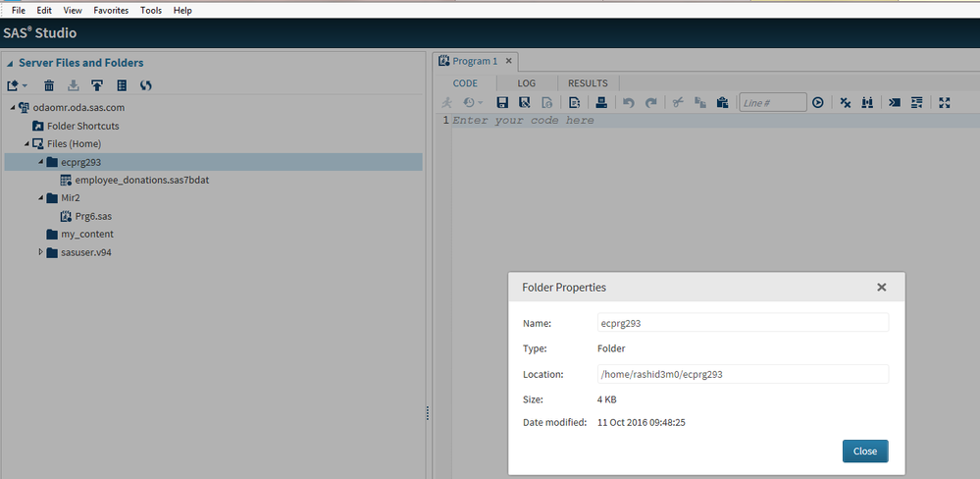980x479 pixels.
Task: Open the File menu
Action: 18,10
